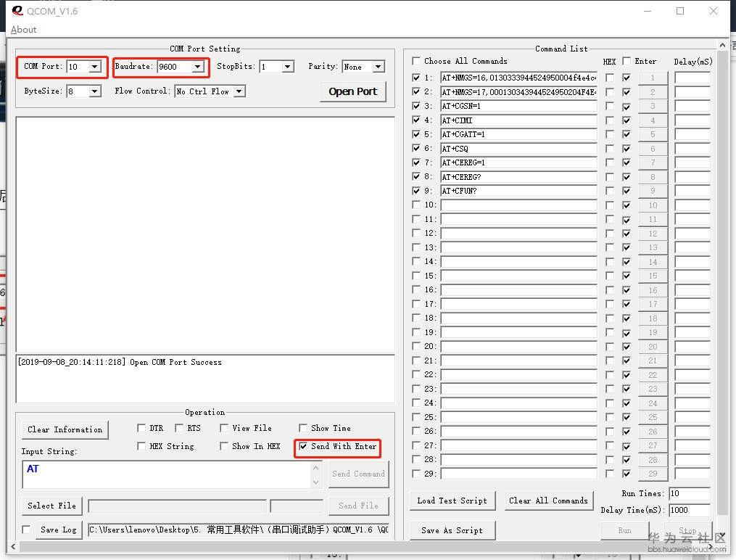This screenshot has width=736, height=560.
Task: Check command 20 selection checkbox
Action: pyautogui.click(x=416, y=346)
